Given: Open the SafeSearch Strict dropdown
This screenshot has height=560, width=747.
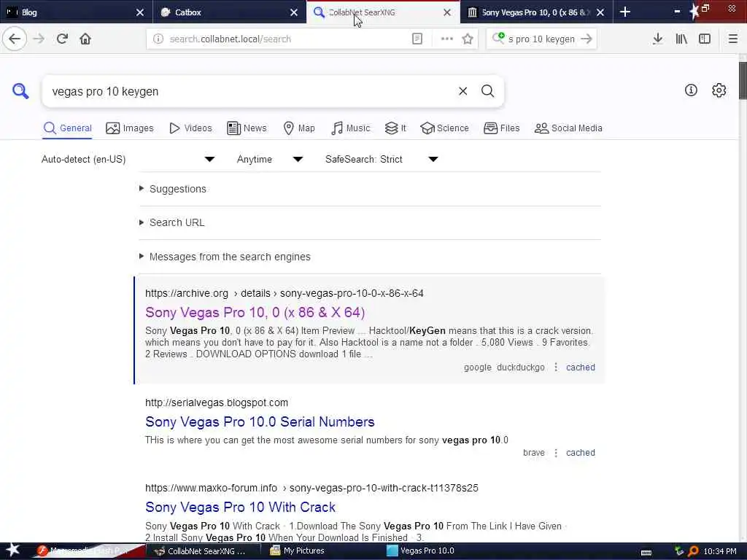Looking at the screenshot, I should tap(382, 159).
